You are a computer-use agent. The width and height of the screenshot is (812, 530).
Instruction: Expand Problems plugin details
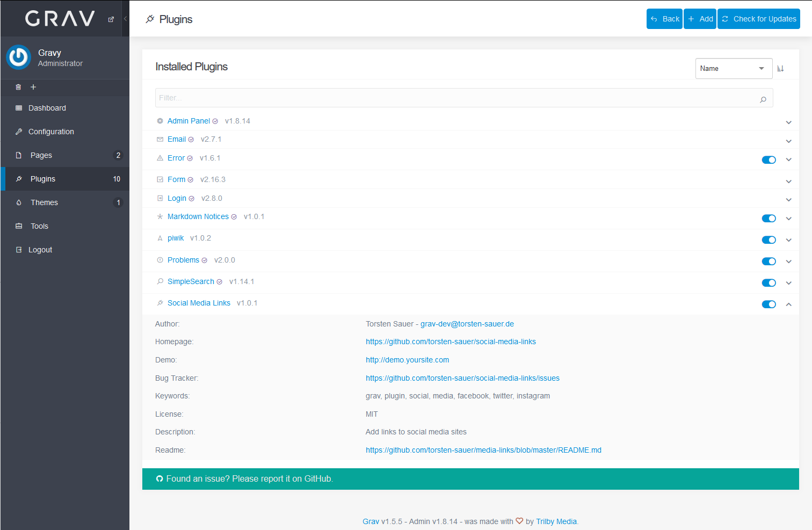point(789,262)
